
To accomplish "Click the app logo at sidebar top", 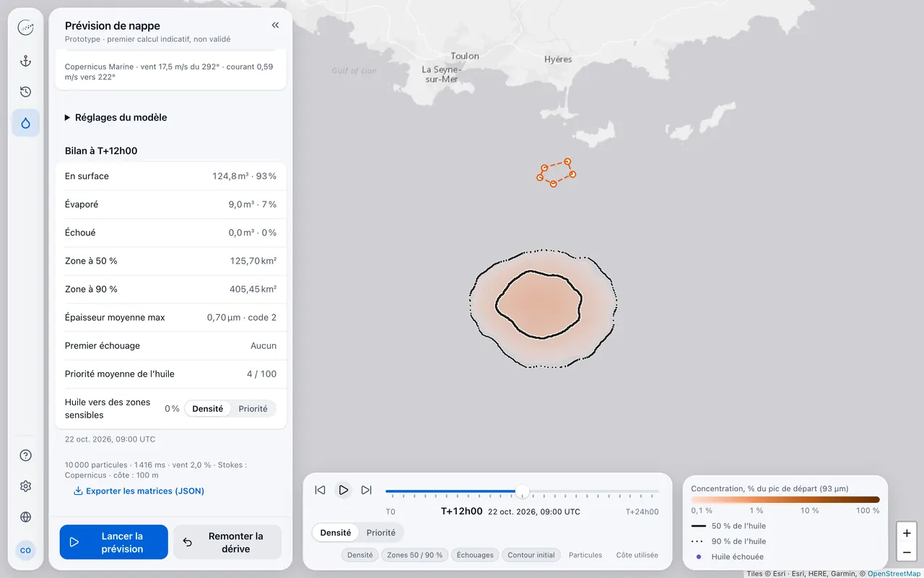I will tap(25, 28).
